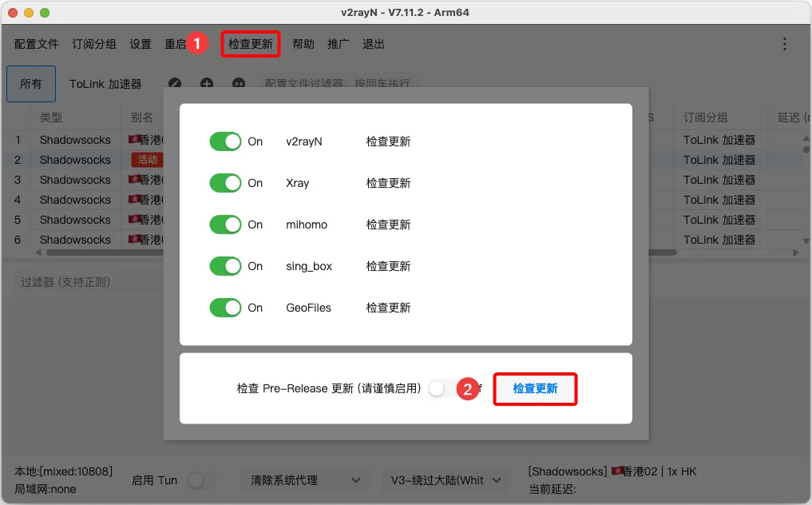The image size is (812, 505).
Task: Click the horizontal scrollbar right arrow
Action: point(795,252)
